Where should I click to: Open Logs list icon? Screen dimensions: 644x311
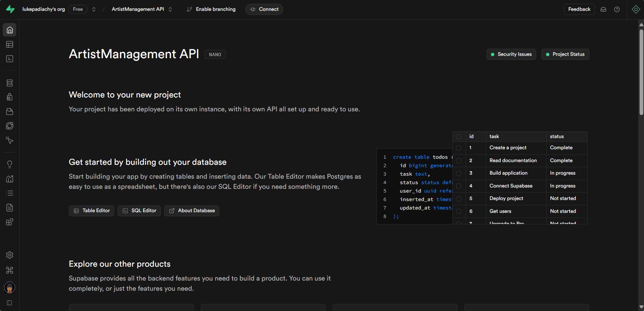(10, 193)
